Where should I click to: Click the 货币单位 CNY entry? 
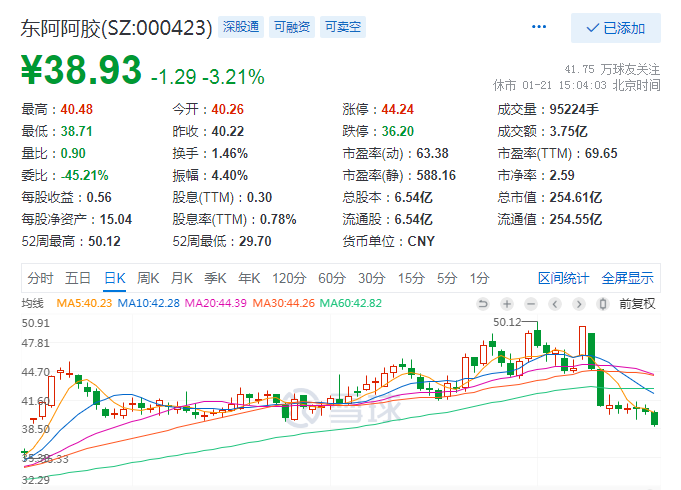click(x=388, y=242)
